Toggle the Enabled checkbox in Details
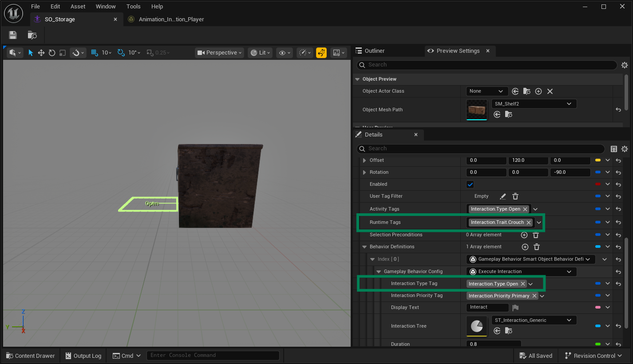The height and width of the screenshot is (364, 633). pyautogui.click(x=470, y=184)
